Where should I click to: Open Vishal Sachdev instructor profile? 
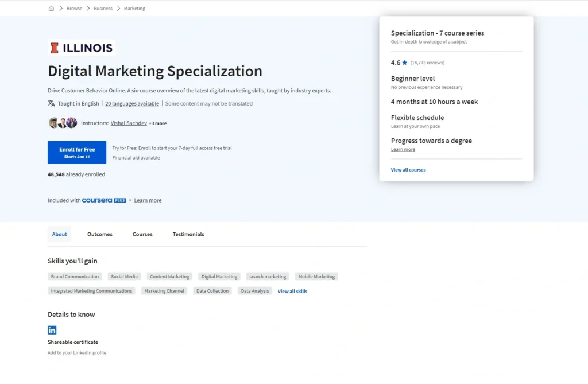point(129,123)
